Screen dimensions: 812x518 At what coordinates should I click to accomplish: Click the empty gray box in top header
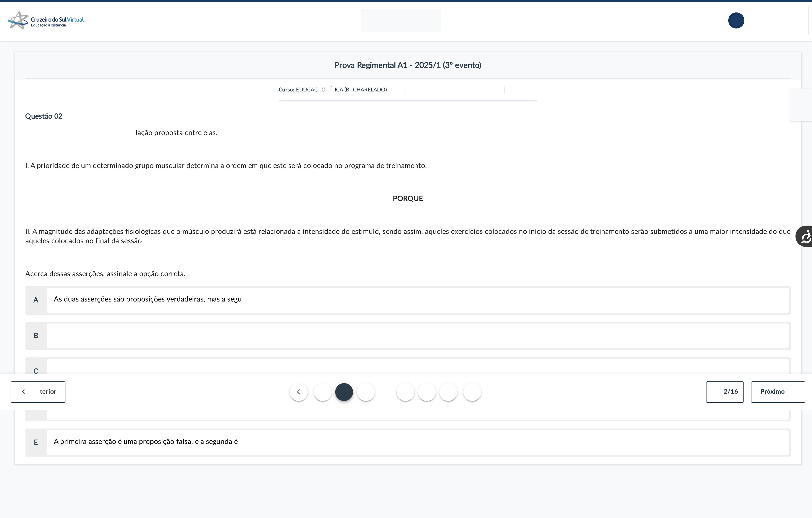[401, 20]
